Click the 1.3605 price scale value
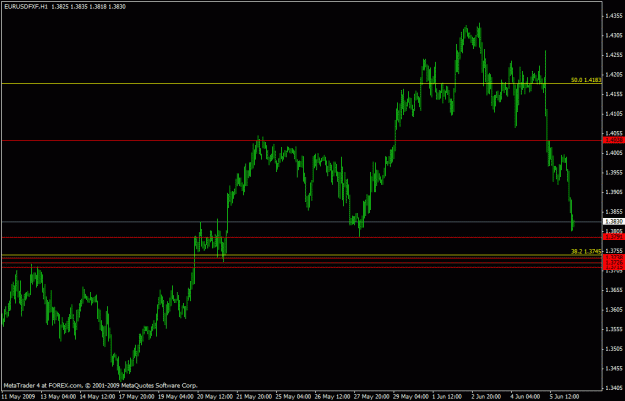The width and height of the screenshot is (625, 401). point(614,309)
